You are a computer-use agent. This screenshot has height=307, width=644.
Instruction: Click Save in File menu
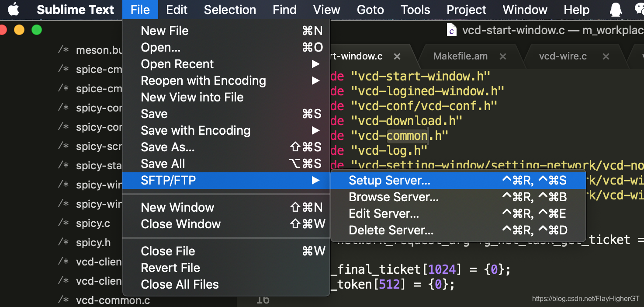(226, 114)
